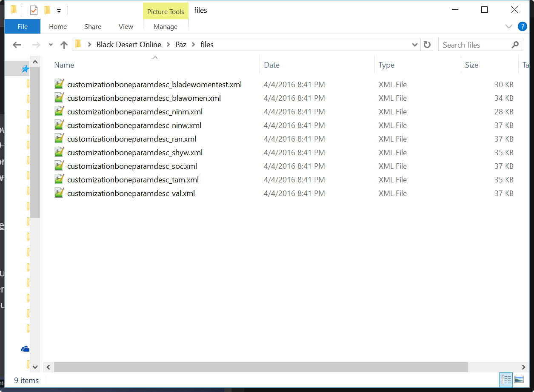The height and width of the screenshot is (392, 534).
Task: Switch to details view icon
Action: (x=506, y=379)
